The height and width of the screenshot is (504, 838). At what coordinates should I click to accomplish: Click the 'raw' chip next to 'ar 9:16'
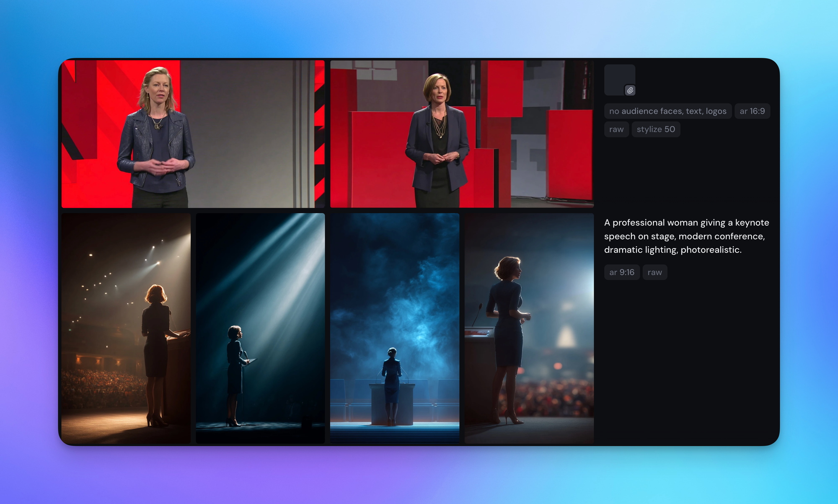click(x=654, y=272)
